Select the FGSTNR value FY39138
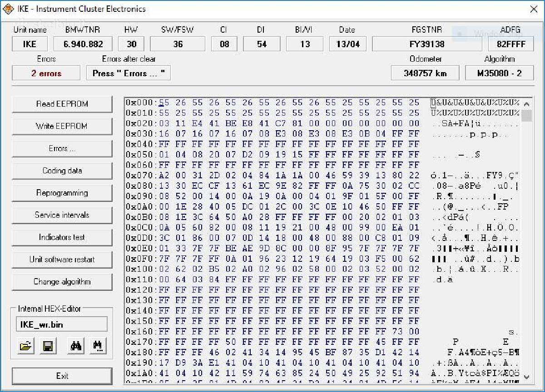Image resolution: width=545 pixels, height=392 pixels. click(427, 44)
